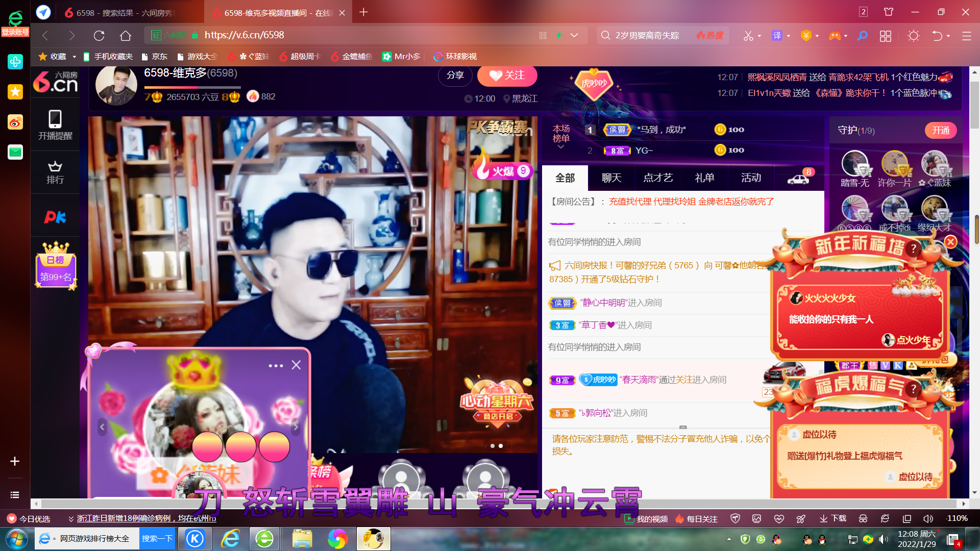Switch to 点才艺 tab
This screenshot has width=980, height=551.
pos(658,178)
